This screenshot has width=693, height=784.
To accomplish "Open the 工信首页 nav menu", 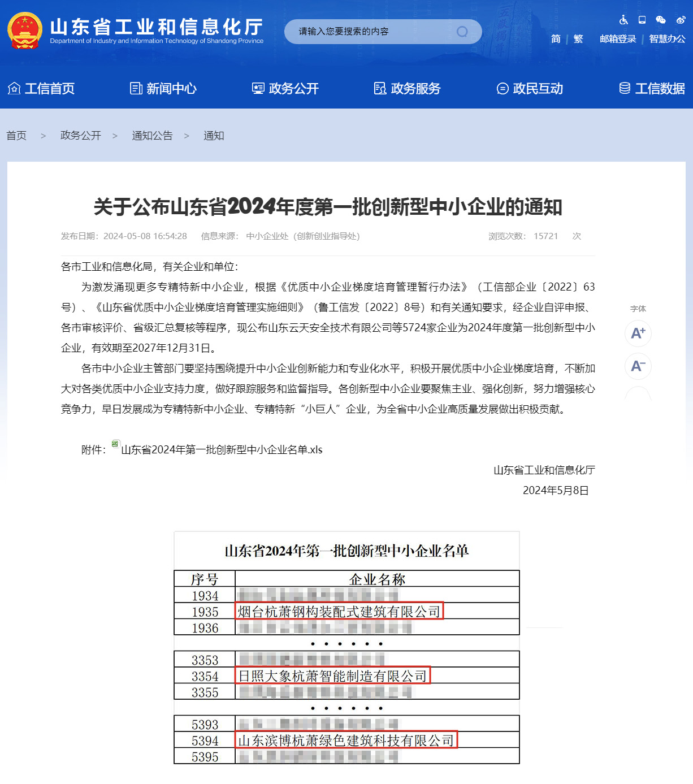I will pyautogui.click(x=41, y=89).
